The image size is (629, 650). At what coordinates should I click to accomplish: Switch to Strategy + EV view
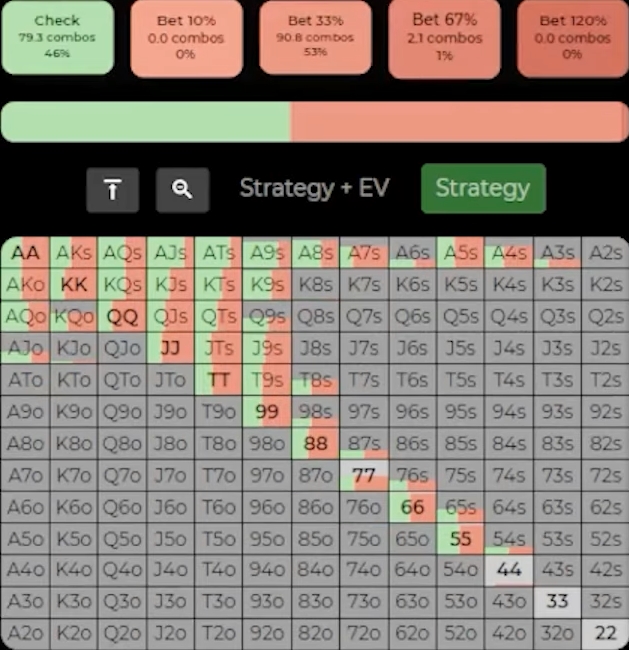pyautogui.click(x=314, y=188)
